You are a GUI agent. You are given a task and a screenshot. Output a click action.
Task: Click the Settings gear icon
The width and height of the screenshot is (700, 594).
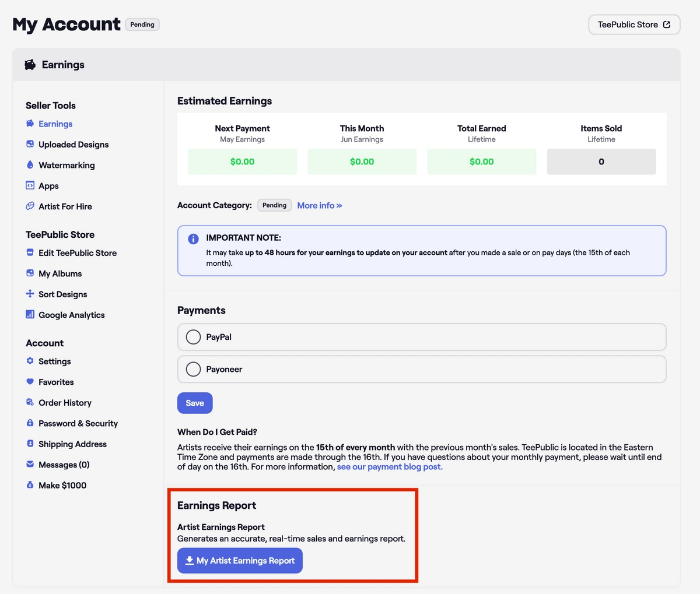(x=30, y=361)
